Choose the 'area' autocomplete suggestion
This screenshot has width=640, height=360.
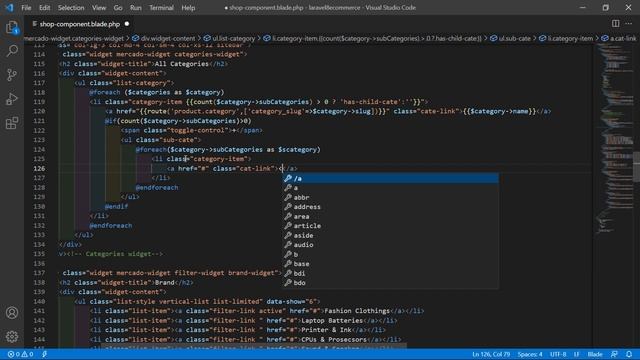pos(390,216)
